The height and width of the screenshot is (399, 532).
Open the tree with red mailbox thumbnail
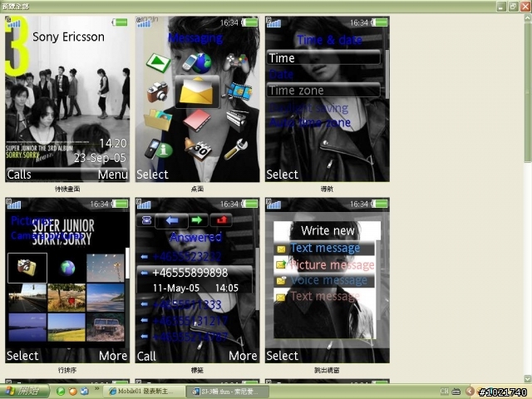coord(66,298)
